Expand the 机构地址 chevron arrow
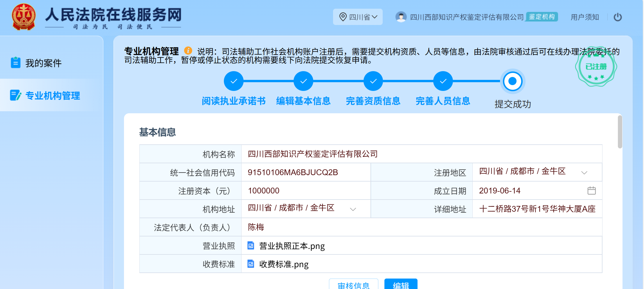 click(353, 209)
